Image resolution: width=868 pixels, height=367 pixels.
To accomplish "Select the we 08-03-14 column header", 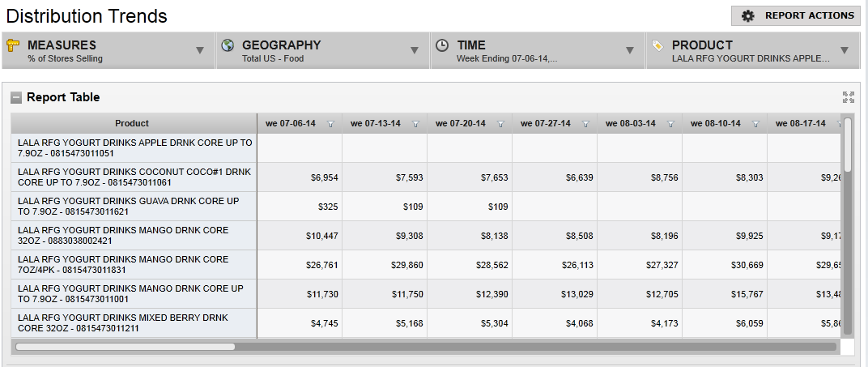I will click(630, 124).
